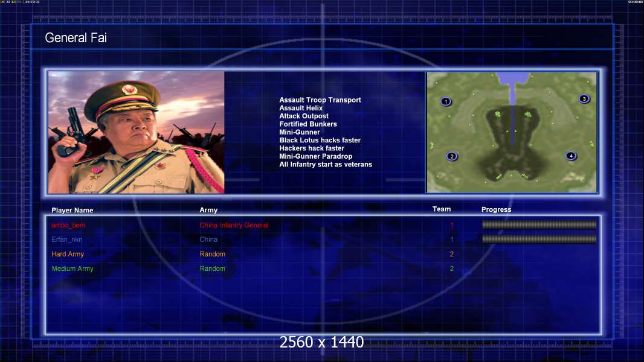644x362 pixels.
Task: Click team number for Erfan_nkn
Action: pyautogui.click(x=452, y=240)
